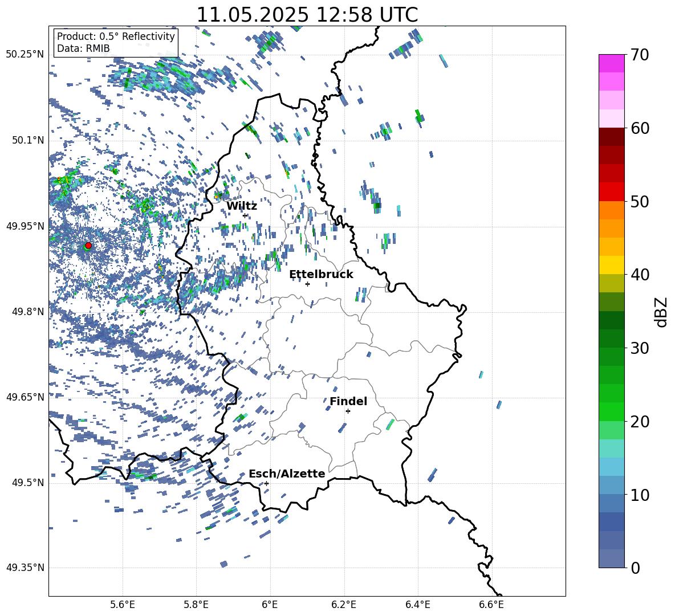This screenshot has width=675, height=616.
Task: Click the dBZ colorbar axis label
Action: click(x=662, y=312)
